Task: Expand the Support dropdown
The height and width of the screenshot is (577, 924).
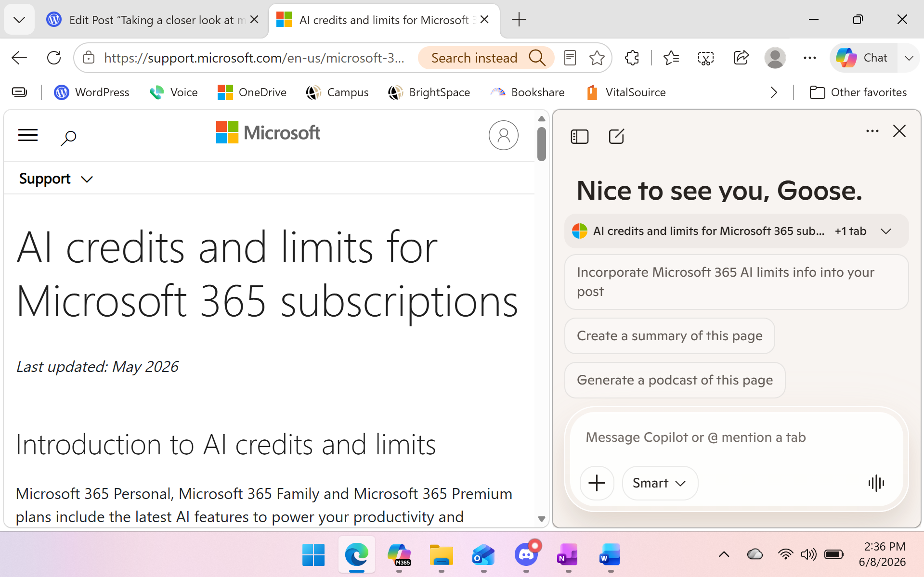Action: click(56, 179)
